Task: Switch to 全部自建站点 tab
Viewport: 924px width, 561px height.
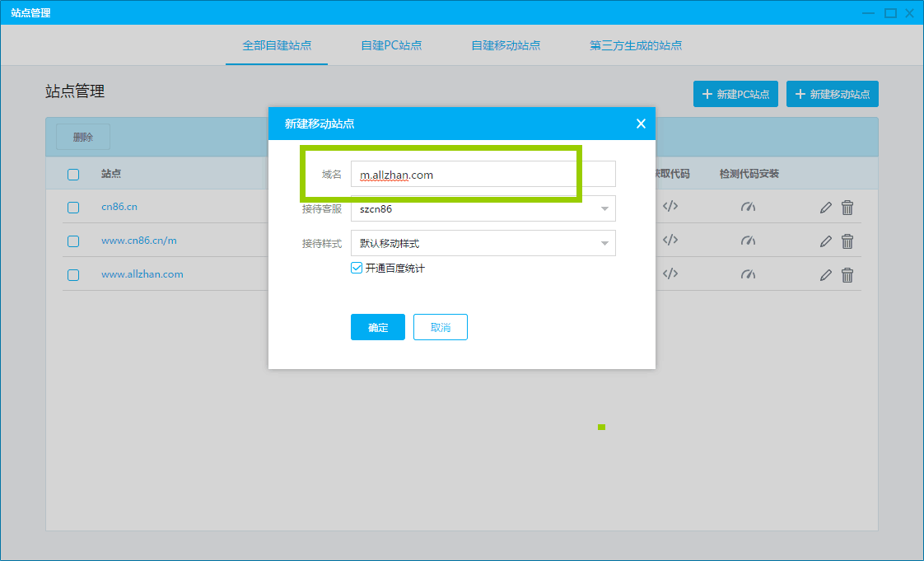Action: 277,45
